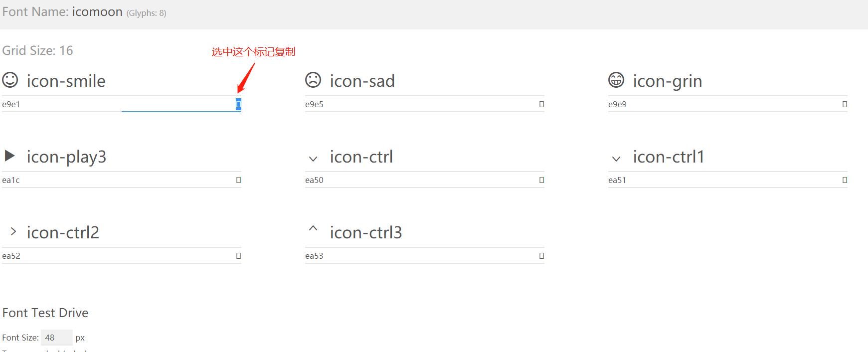Screen dimensions: 868x352
Task: Select the glyph marker next to ea52
Action: click(238, 255)
